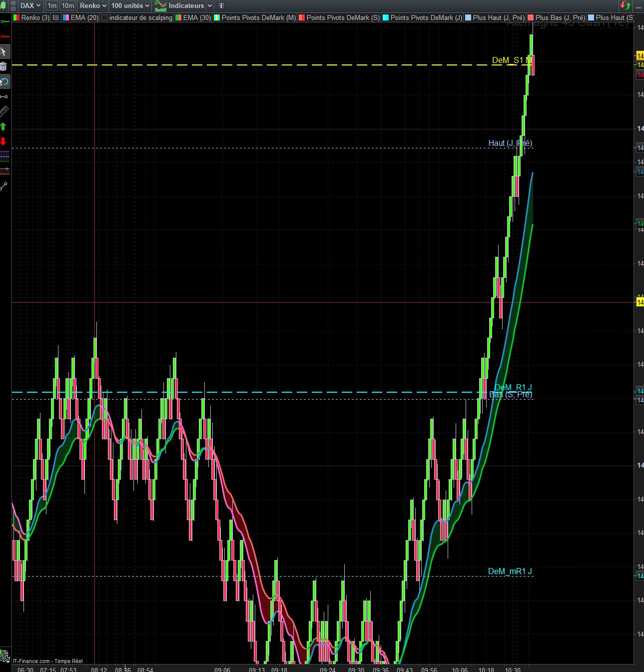Screen dimensions: 644x672
Task: Select the green horizontal line tool
Action: (x=4, y=21)
